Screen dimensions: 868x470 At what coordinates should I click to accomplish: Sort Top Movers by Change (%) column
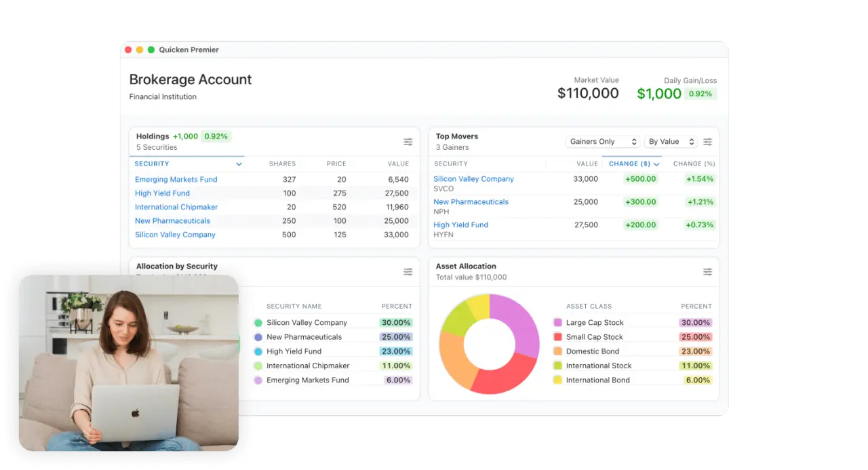pos(694,163)
